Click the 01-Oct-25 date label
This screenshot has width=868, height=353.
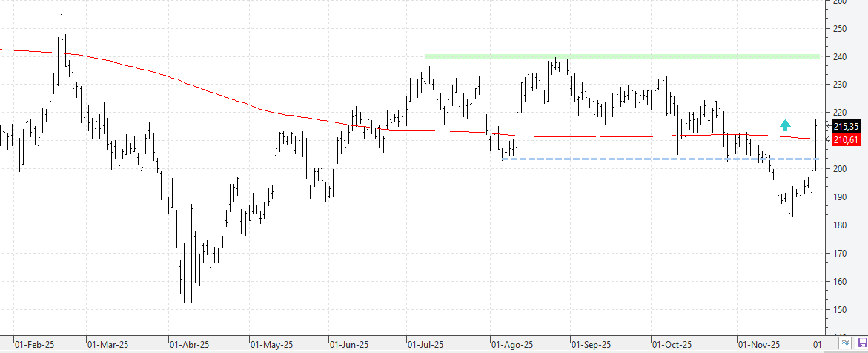click(x=672, y=344)
